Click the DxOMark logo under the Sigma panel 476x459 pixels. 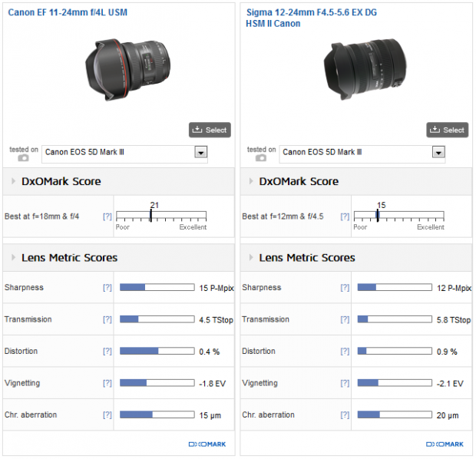point(445,444)
